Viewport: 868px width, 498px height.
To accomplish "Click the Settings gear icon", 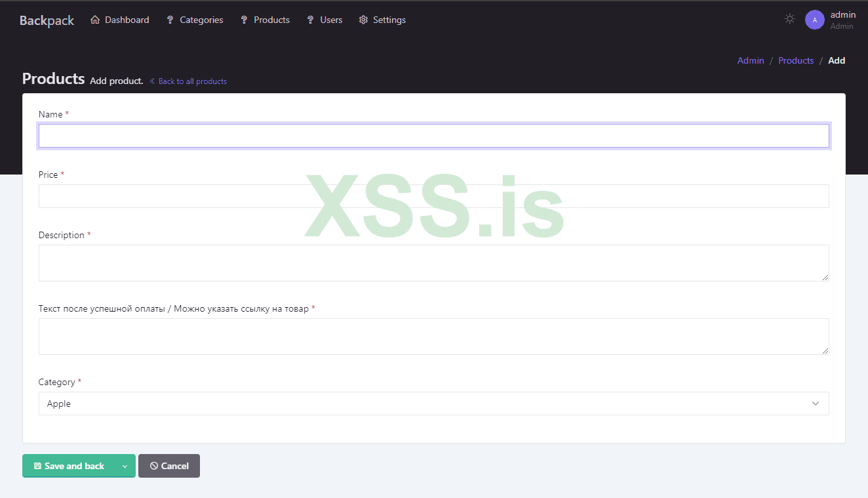I will click(x=363, y=20).
